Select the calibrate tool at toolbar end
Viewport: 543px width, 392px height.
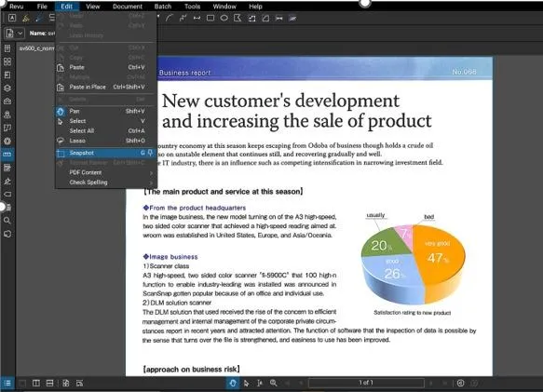pos(293,19)
